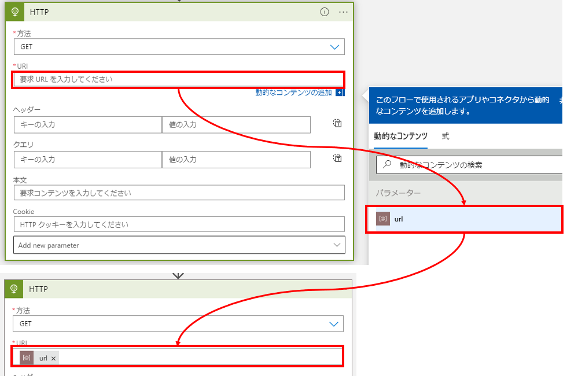This screenshot has width=568, height=376.
Task: Click the 動的なコンテンツの検索 search box
Action: click(470, 165)
